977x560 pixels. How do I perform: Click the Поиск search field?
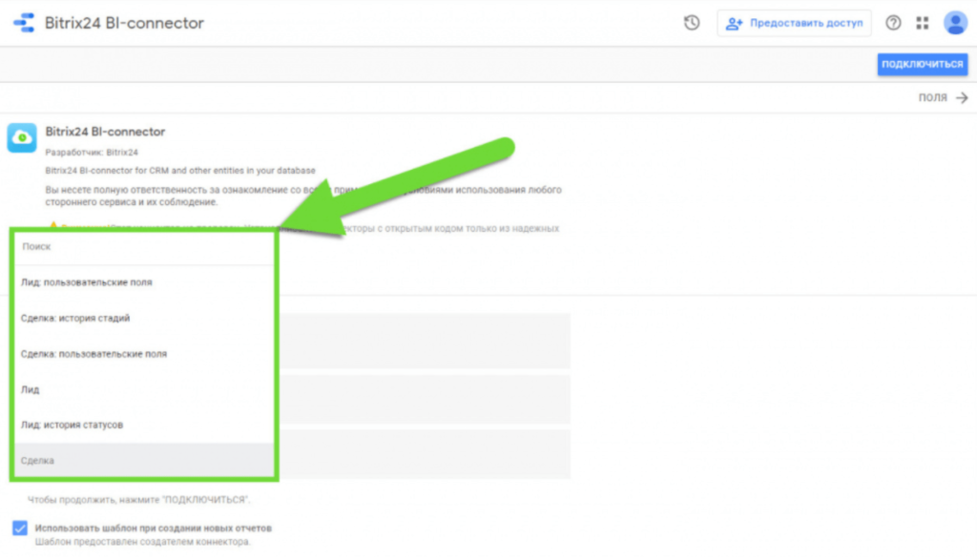(143, 247)
